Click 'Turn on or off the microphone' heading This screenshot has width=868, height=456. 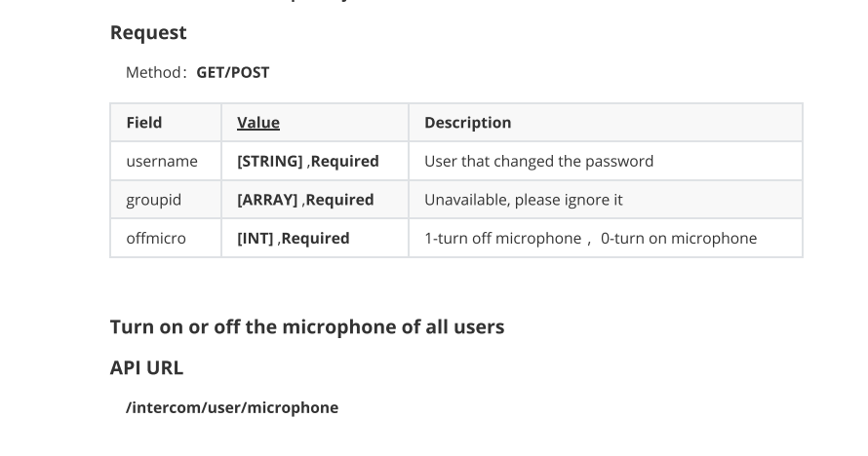(307, 326)
